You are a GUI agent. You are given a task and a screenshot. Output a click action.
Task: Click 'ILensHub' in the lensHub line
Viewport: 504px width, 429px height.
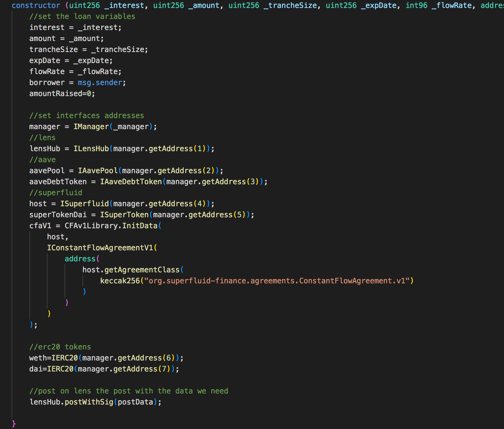(x=91, y=149)
